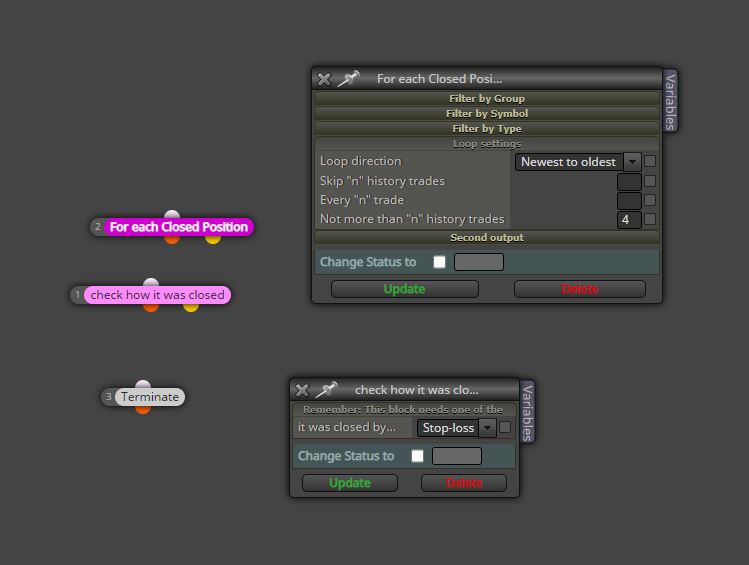Click Delete in For each Closed Position panel
The image size is (749, 565).
pyautogui.click(x=580, y=289)
